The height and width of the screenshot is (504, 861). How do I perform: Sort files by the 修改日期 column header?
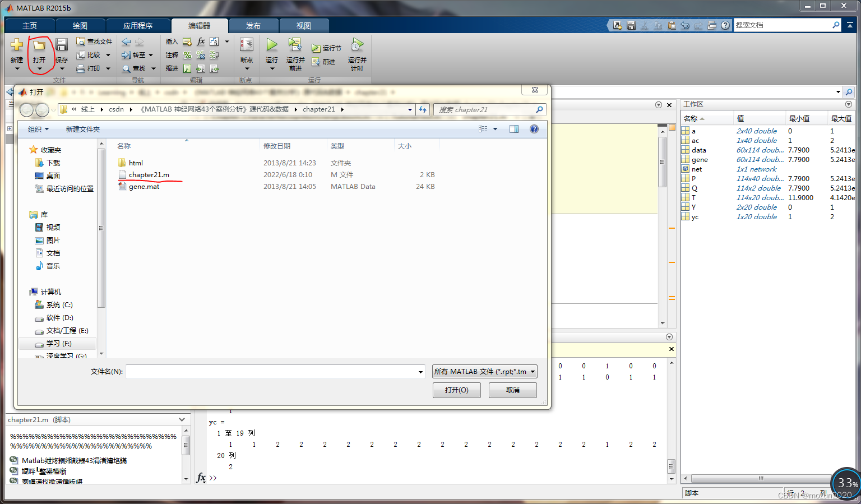[x=277, y=146]
